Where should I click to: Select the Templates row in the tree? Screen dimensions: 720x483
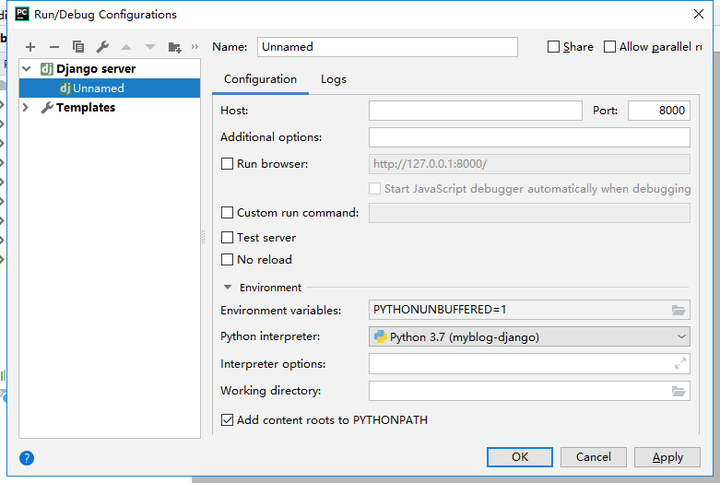[110, 107]
